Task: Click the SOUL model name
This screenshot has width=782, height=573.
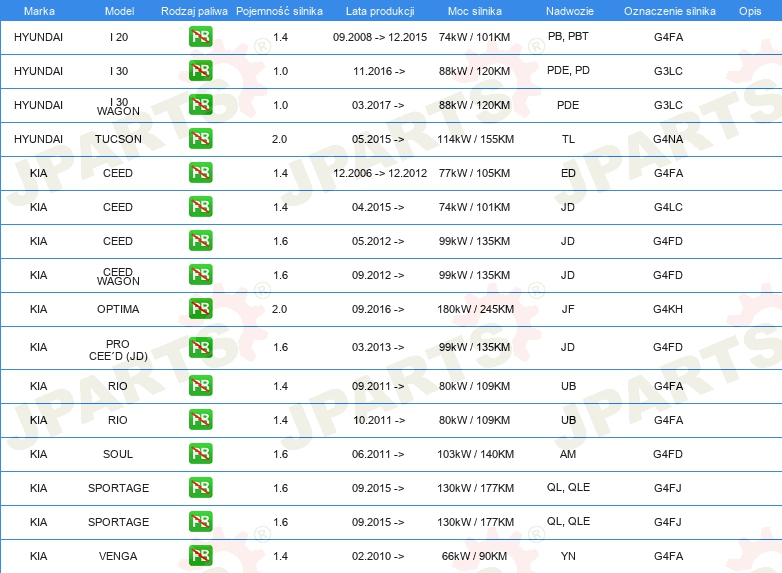Action: (118, 454)
